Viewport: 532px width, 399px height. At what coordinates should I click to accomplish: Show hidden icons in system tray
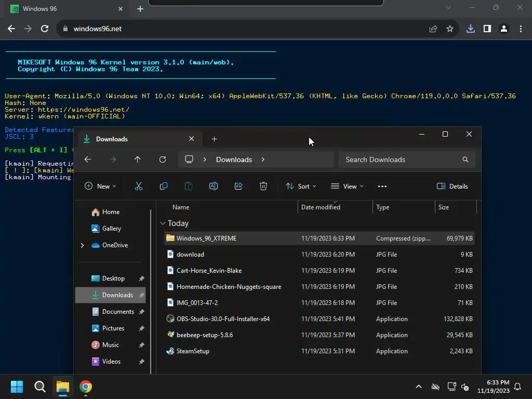(419, 387)
